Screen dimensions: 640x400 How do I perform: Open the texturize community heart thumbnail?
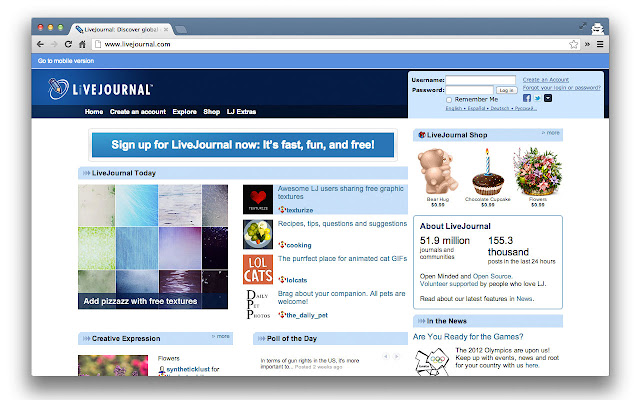pyautogui.click(x=258, y=200)
